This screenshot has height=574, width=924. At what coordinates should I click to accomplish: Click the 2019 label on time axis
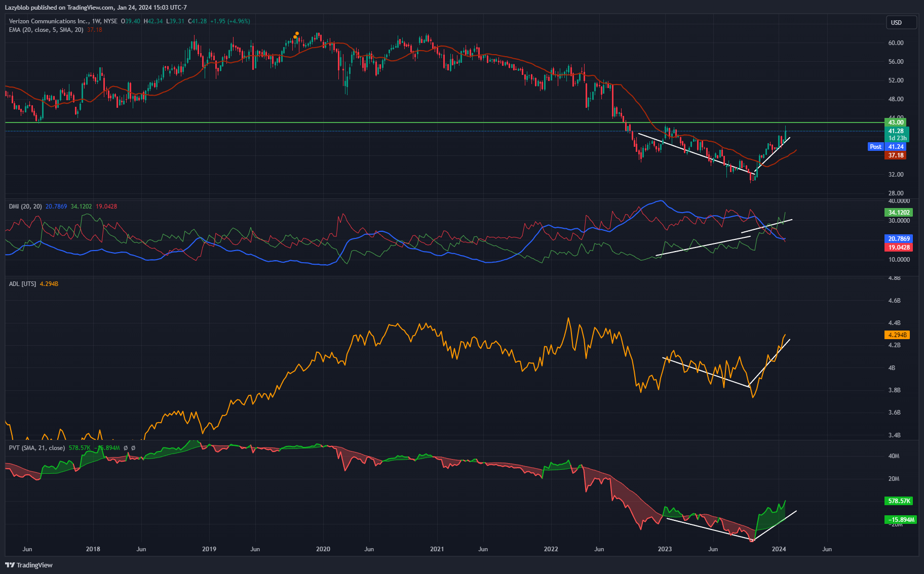209,549
